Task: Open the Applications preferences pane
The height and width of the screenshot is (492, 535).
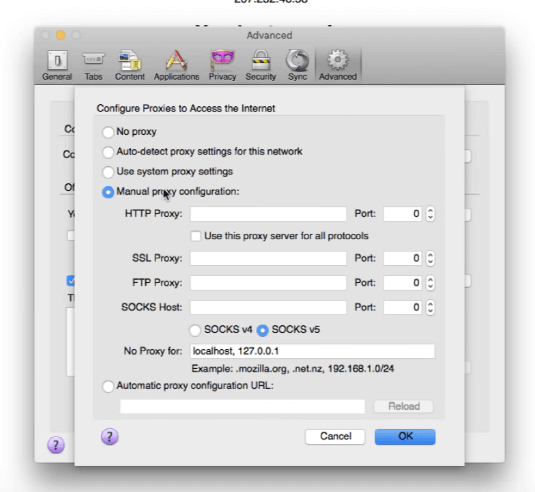Action: click(x=176, y=66)
